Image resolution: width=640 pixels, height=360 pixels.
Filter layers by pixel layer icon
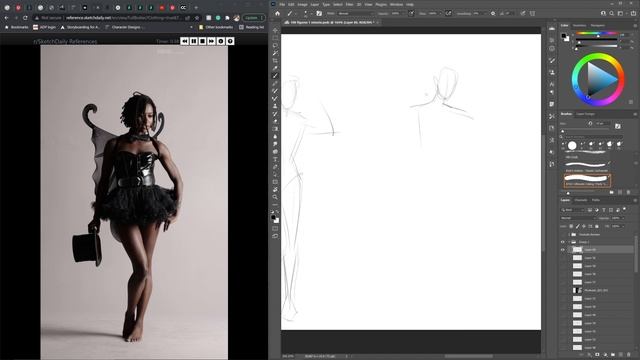590,210
